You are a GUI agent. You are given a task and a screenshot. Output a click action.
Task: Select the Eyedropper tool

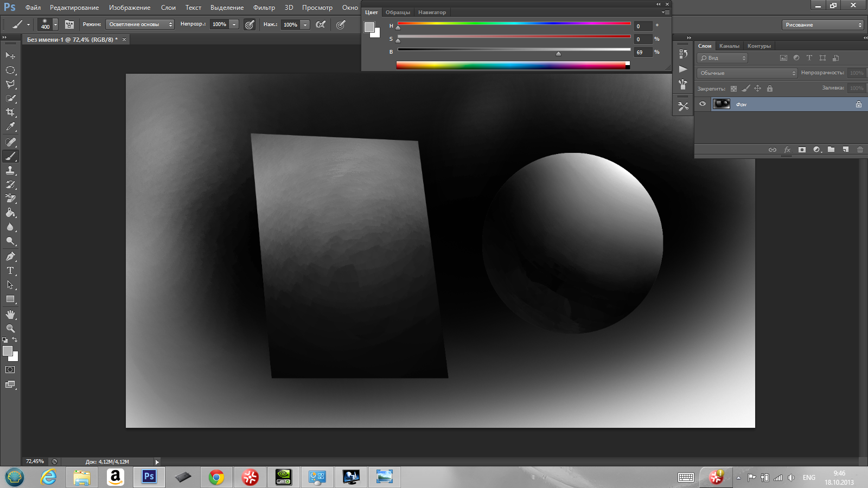(10, 127)
